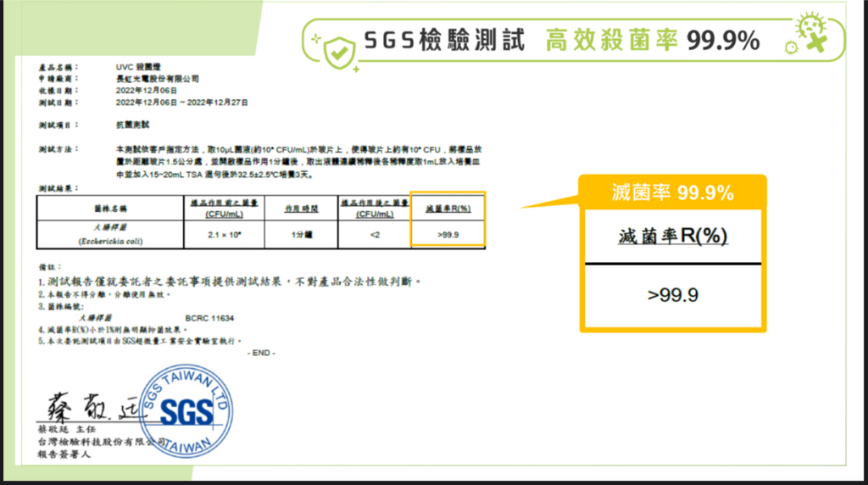Click the shield checkmark icon in header
Screen dimensions: 868x485
[x=338, y=50]
